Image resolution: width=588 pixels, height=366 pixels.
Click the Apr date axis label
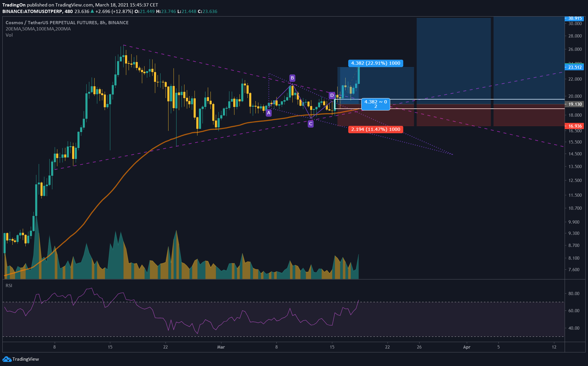point(466,347)
